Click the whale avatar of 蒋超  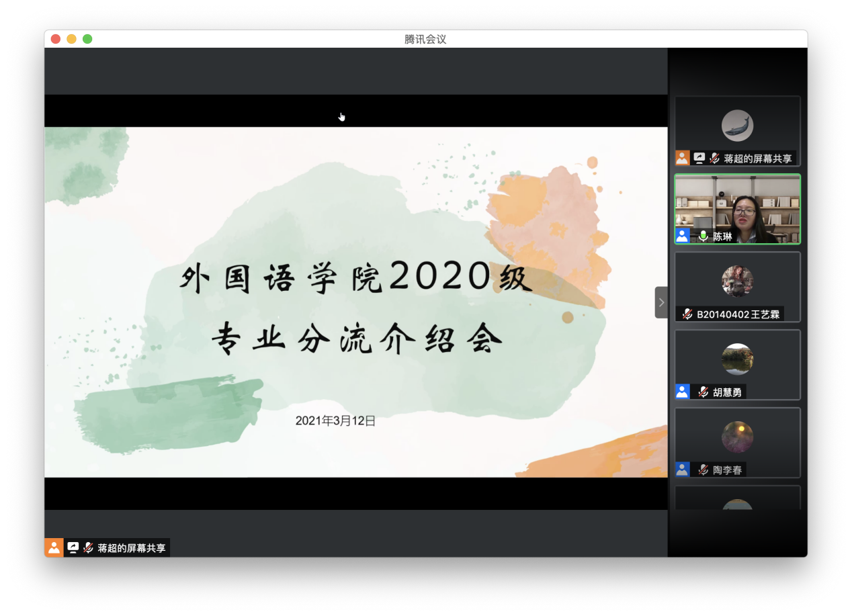pos(737,126)
